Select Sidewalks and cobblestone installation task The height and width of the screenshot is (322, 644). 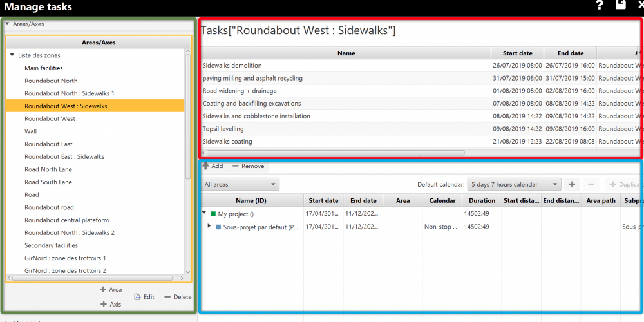(421, 116)
